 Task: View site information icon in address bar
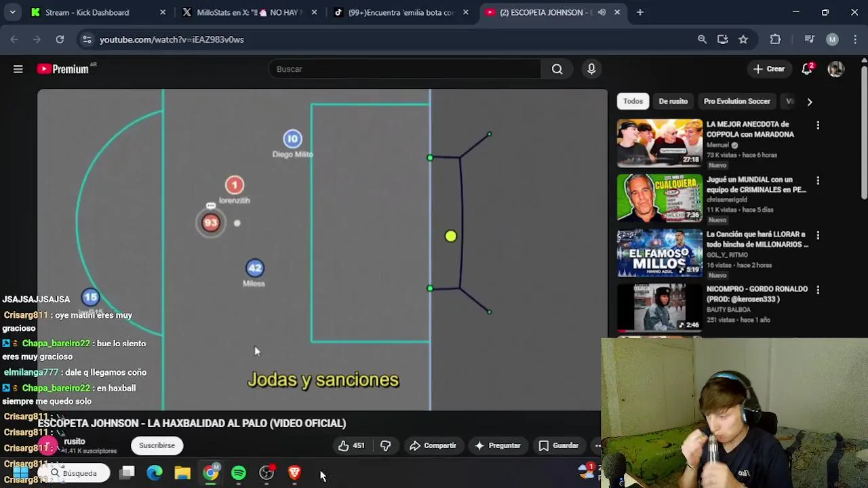tap(87, 39)
